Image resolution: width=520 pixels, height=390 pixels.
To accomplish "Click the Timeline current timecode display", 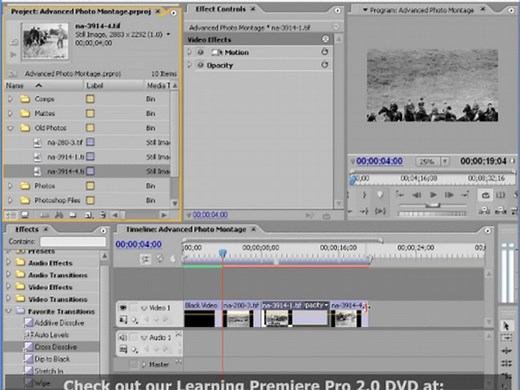I will click(x=138, y=244).
